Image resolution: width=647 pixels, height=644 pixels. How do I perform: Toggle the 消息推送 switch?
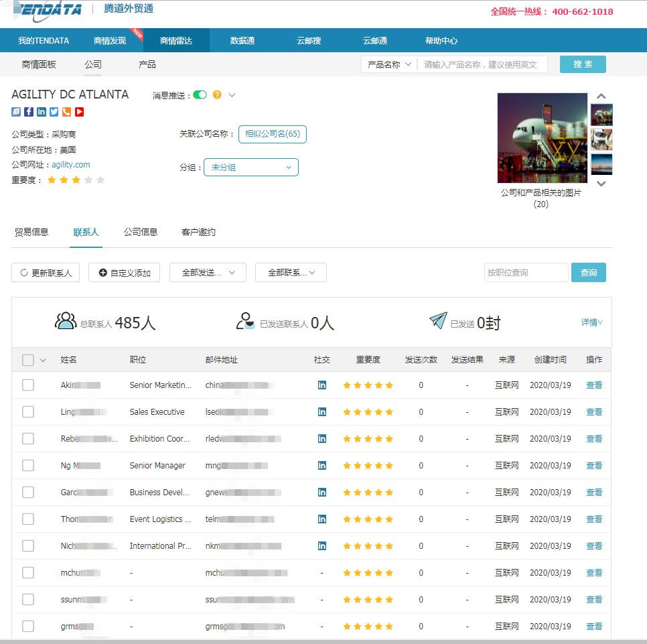200,95
